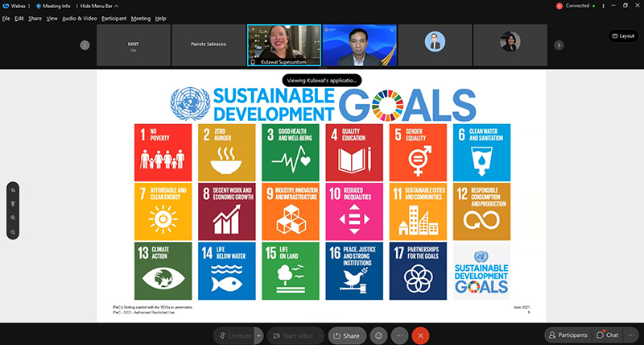This screenshot has height=345, width=644.
Task: Open the Participant menu
Action: (114, 18)
